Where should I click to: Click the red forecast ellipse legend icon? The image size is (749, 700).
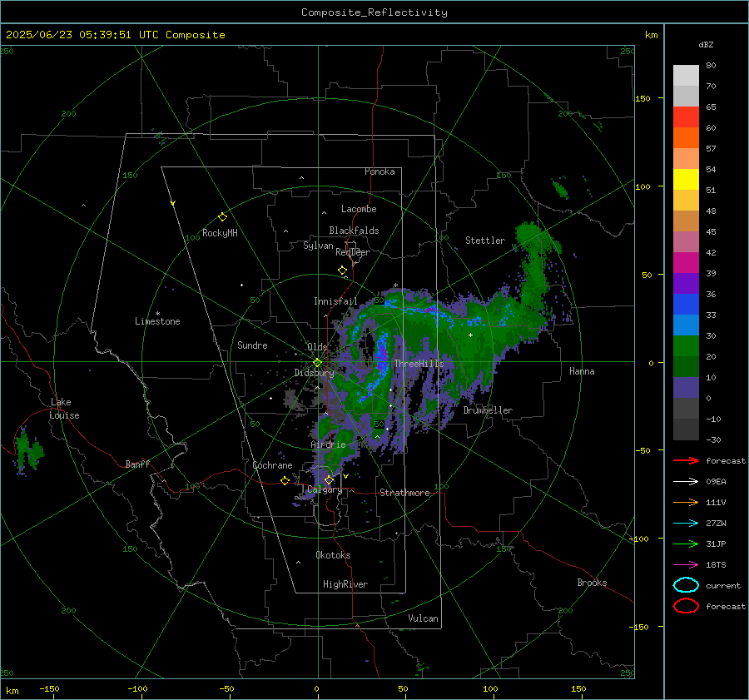click(x=686, y=606)
